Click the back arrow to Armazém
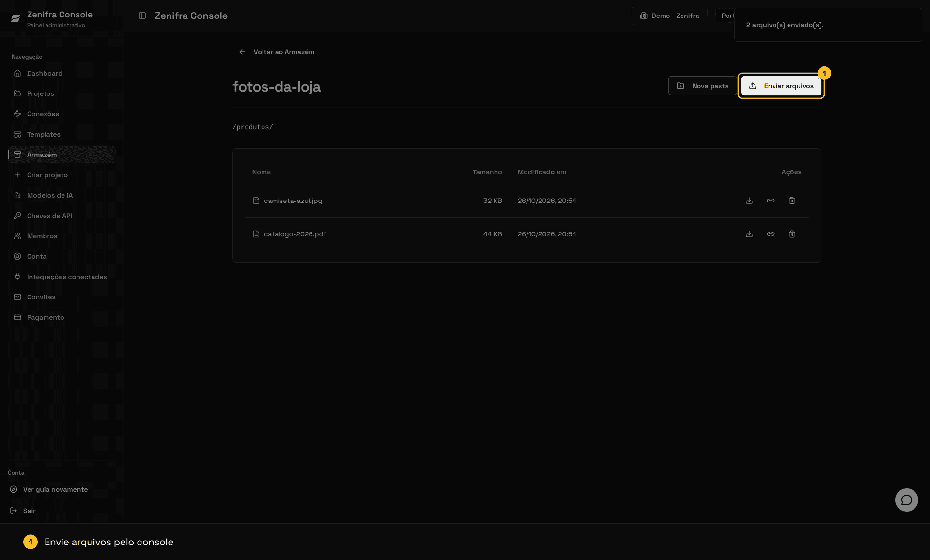The height and width of the screenshot is (560, 930). 242,52
